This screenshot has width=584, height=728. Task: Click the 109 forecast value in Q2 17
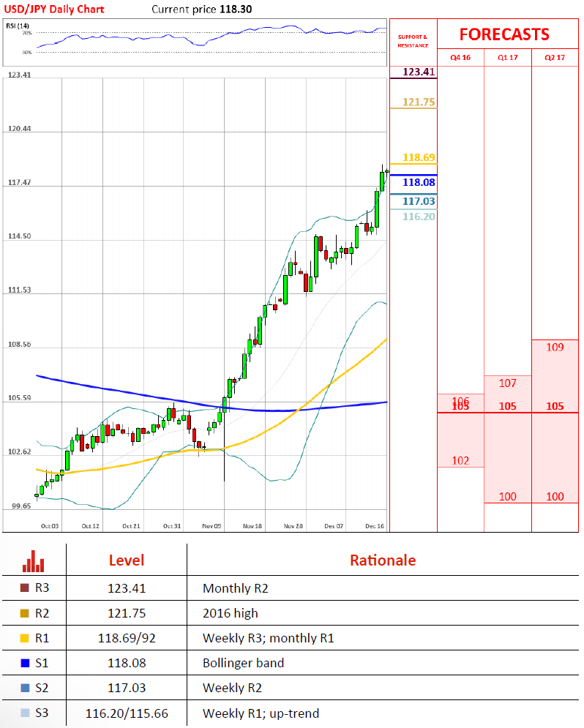[x=555, y=347]
